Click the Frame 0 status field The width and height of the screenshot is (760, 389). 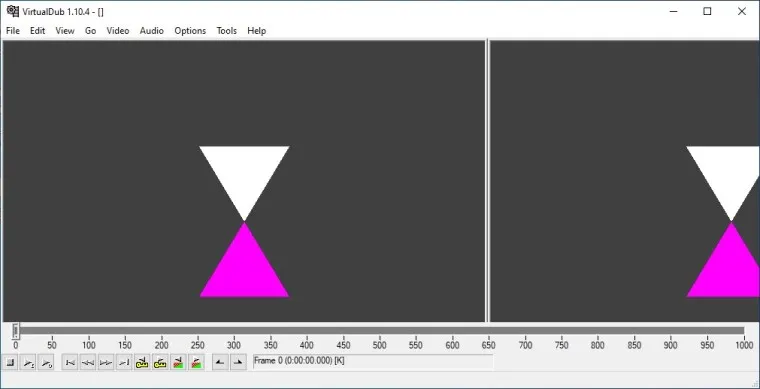pyautogui.click(x=373, y=362)
